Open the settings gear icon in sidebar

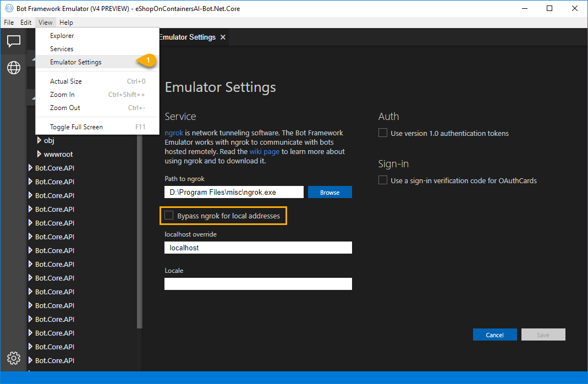pos(14,358)
